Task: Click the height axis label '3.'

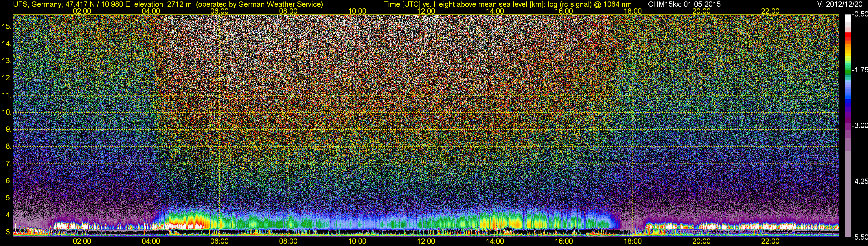Action: [8, 232]
